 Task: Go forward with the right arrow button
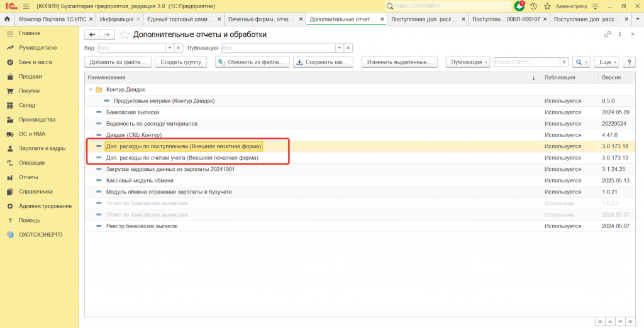pyautogui.click(x=107, y=35)
